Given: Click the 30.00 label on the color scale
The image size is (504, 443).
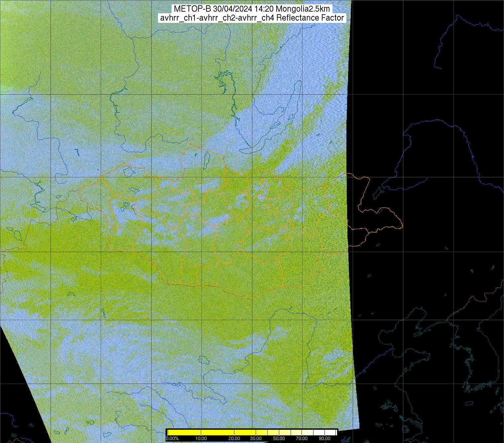Looking at the screenshot, I should point(256,439).
